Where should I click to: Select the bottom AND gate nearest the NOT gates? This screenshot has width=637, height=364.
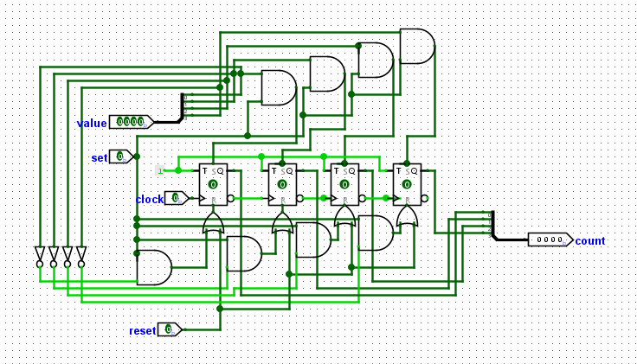(x=154, y=267)
